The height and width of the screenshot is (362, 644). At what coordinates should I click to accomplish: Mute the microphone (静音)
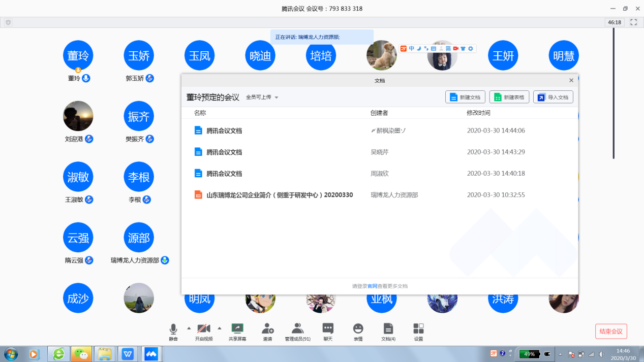[173, 332]
